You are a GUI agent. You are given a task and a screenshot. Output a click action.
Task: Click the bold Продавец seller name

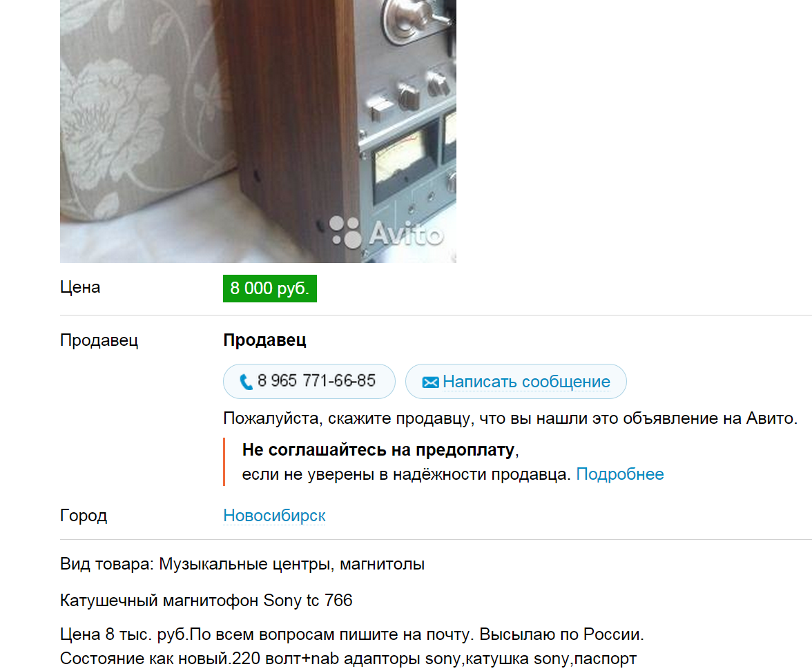(264, 340)
